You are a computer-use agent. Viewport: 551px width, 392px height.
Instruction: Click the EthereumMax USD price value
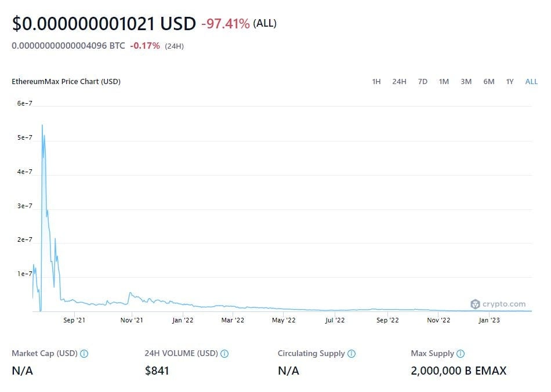(103, 24)
